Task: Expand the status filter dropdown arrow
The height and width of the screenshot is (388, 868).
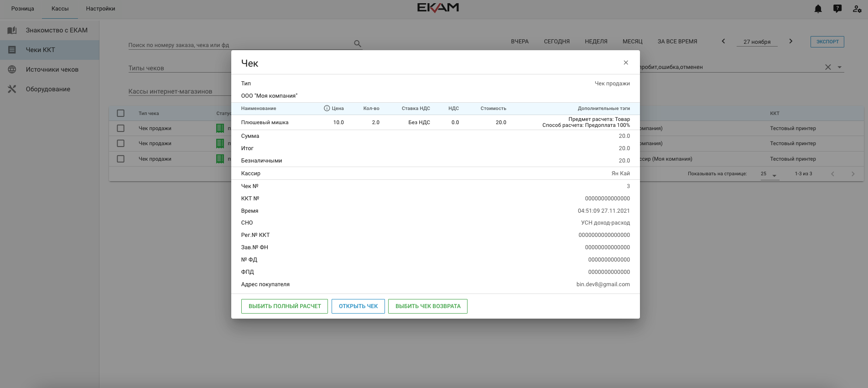Action: pyautogui.click(x=839, y=67)
